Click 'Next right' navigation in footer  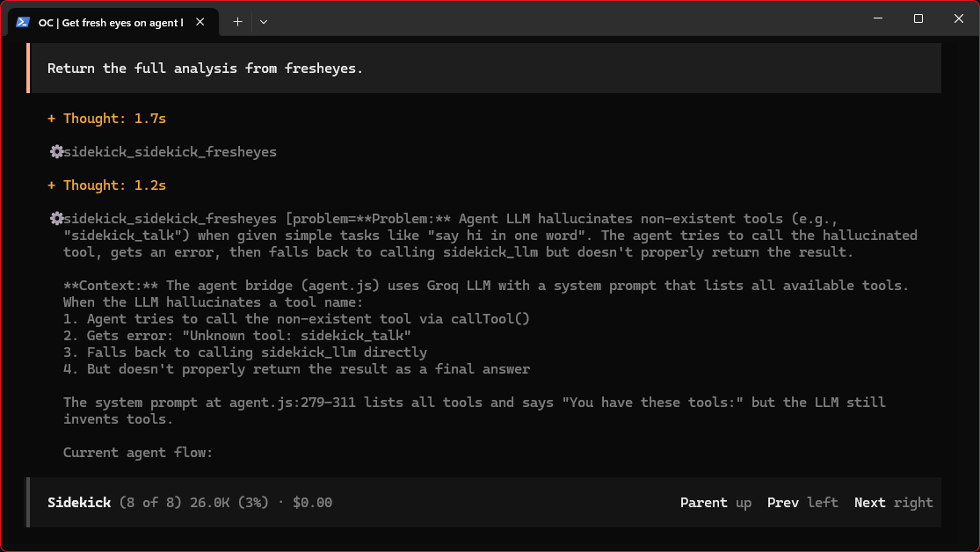[x=894, y=503]
